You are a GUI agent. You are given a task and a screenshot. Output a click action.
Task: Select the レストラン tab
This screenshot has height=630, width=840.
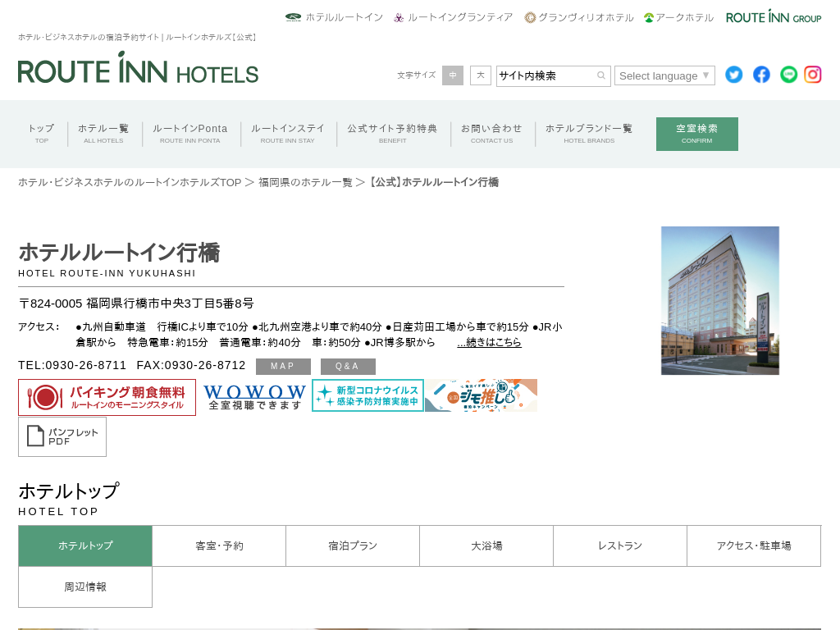click(x=620, y=546)
